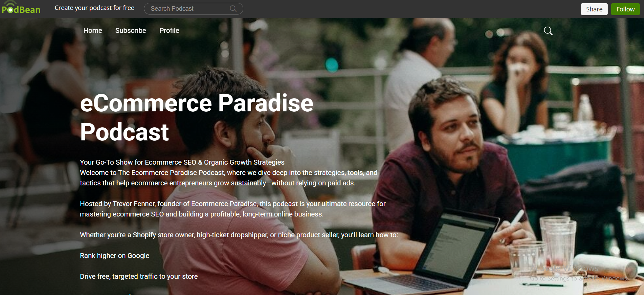Click the line 'Drive free, targeted traffic to your store'
This screenshot has height=295, width=644.
click(139, 276)
